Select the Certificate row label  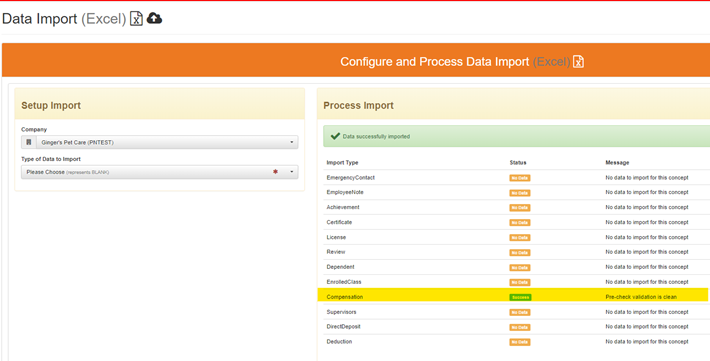pos(339,222)
